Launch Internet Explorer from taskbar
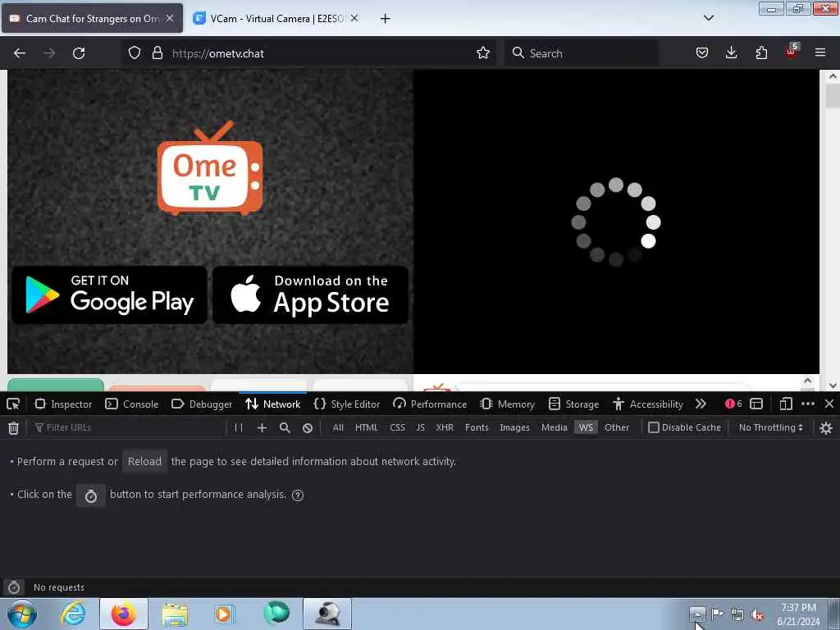The image size is (840, 630). (x=73, y=614)
